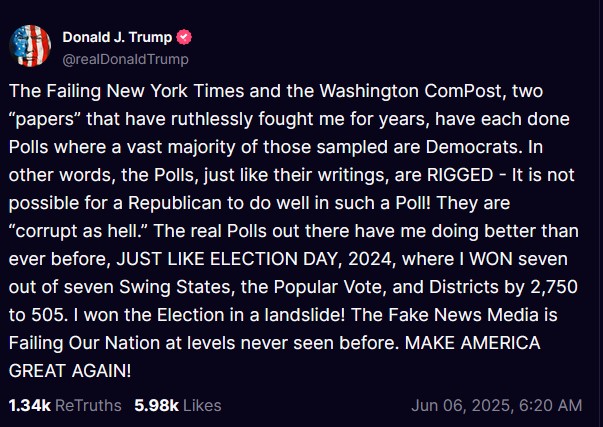Open the flag-painted profile avatar

point(30,46)
